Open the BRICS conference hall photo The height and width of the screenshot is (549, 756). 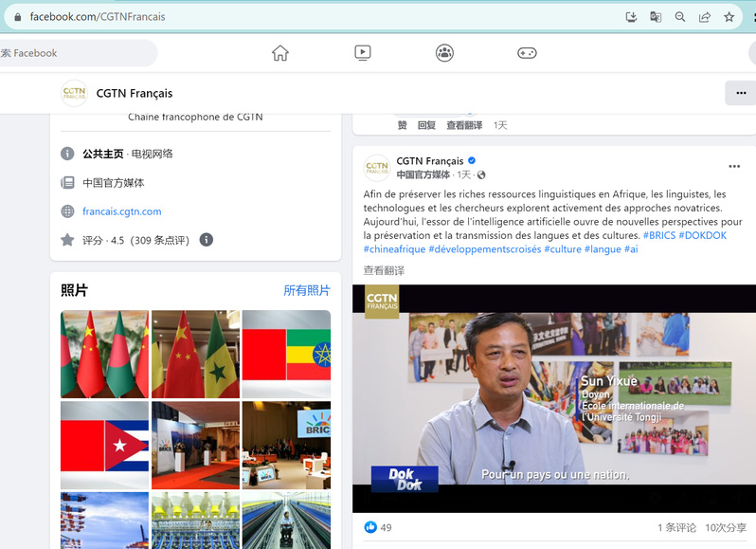[x=286, y=446]
